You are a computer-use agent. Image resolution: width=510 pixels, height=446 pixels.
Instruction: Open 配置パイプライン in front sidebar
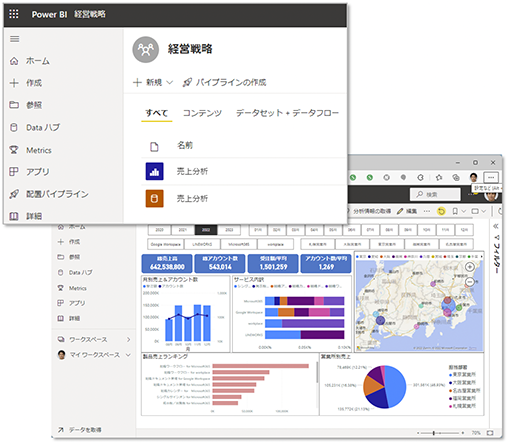(49, 194)
